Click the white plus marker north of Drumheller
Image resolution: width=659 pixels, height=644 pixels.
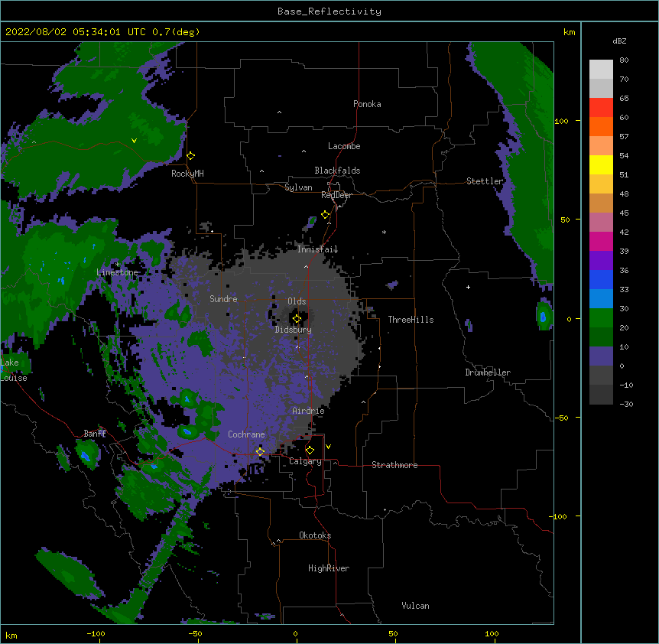[x=468, y=287]
